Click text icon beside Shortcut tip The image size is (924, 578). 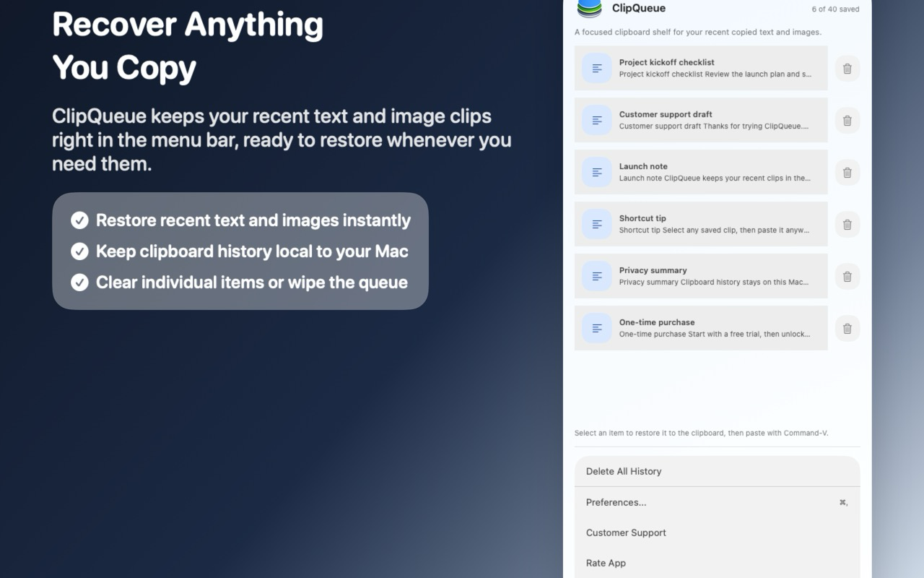[x=597, y=225]
